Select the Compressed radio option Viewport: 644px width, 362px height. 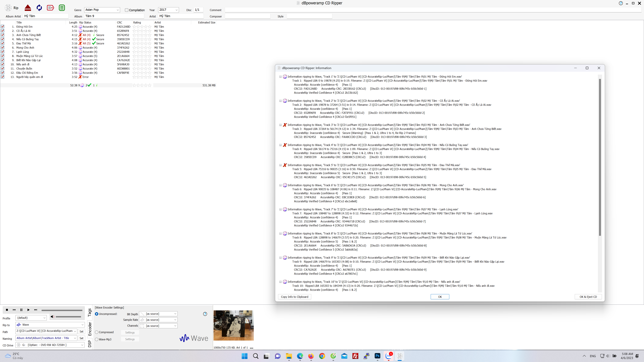(x=96, y=332)
